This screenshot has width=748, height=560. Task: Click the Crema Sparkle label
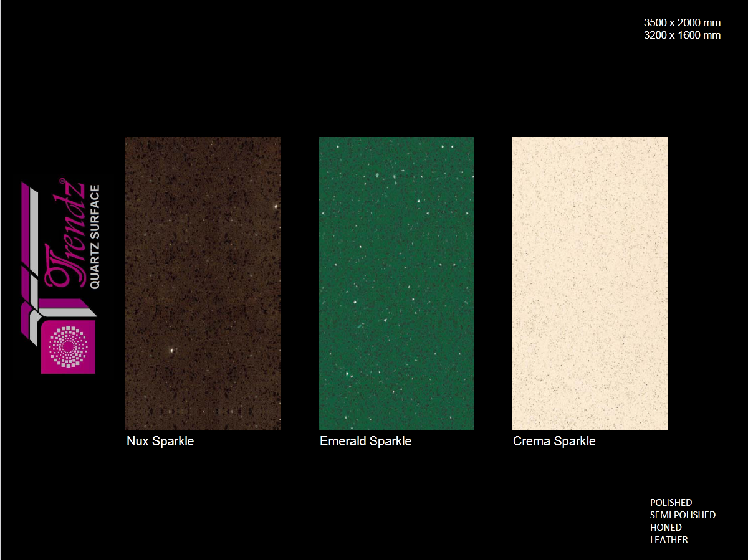[554, 441]
